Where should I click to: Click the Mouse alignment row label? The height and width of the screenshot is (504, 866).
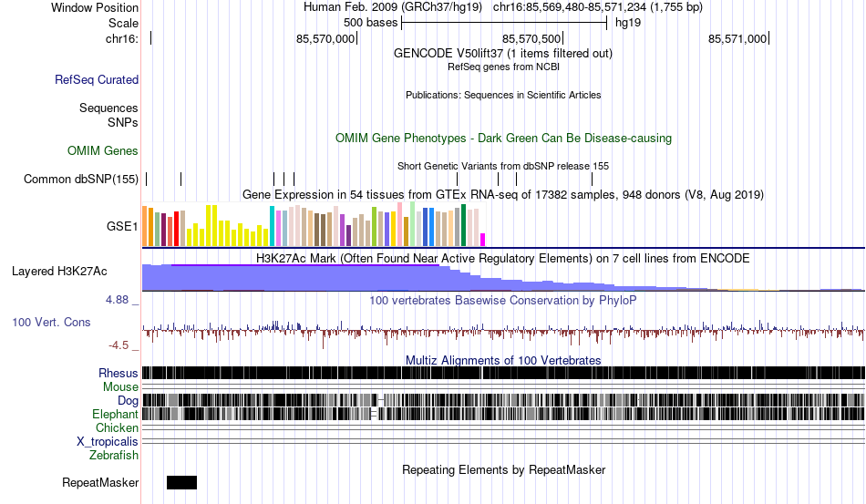click(x=120, y=387)
